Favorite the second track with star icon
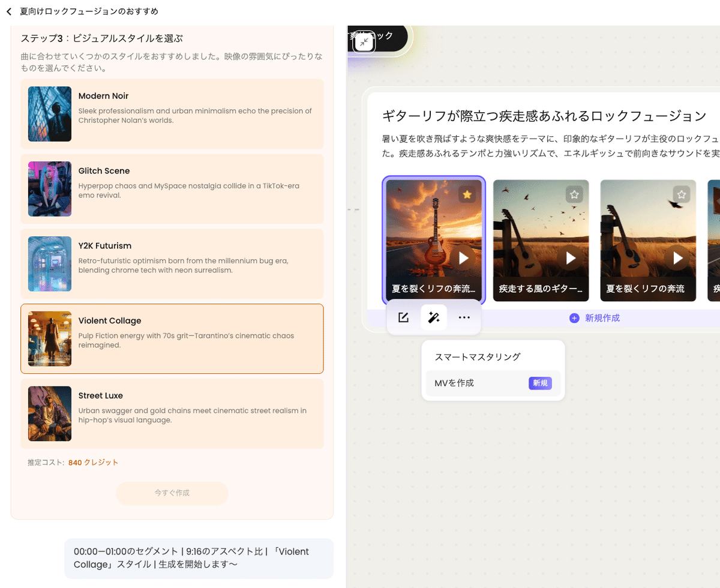The height and width of the screenshot is (588, 720). 574,194
